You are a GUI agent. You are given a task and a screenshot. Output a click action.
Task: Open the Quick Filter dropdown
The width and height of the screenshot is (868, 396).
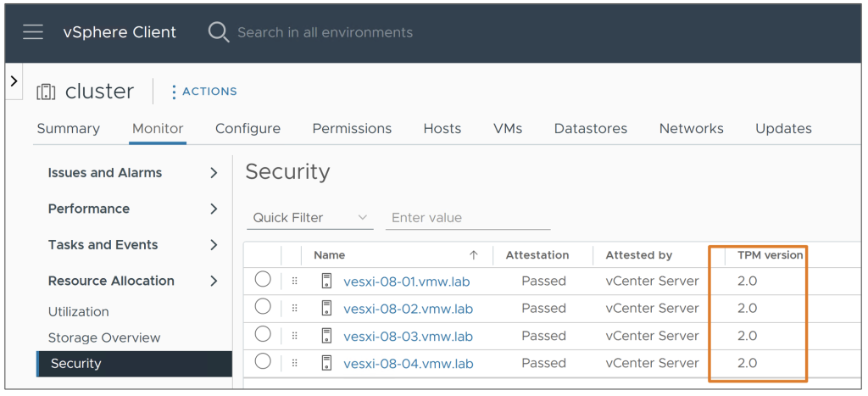coord(311,218)
